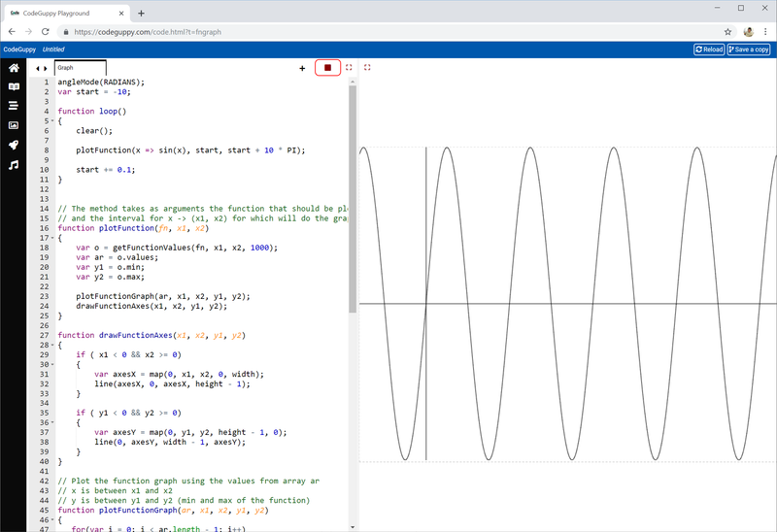
Task: Open the list menu sidebar icon
Action: pos(14,106)
